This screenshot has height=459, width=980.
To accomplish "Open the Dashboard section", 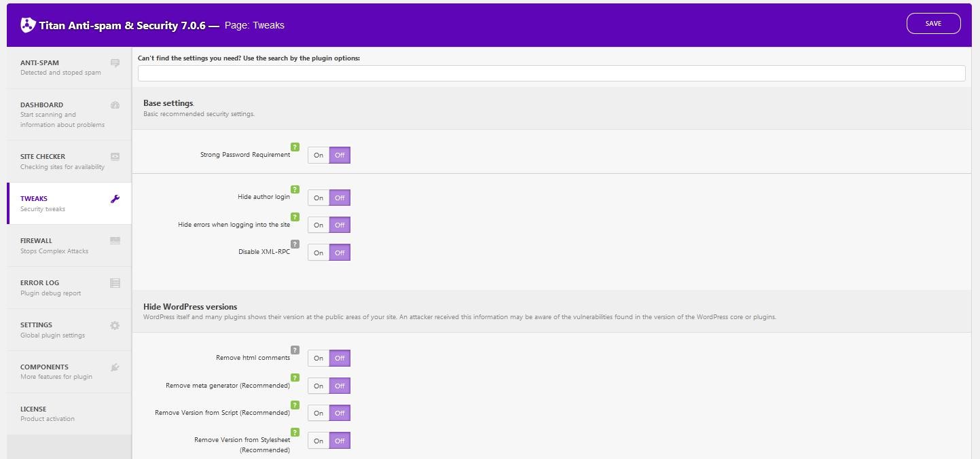I will tap(69, 114).
